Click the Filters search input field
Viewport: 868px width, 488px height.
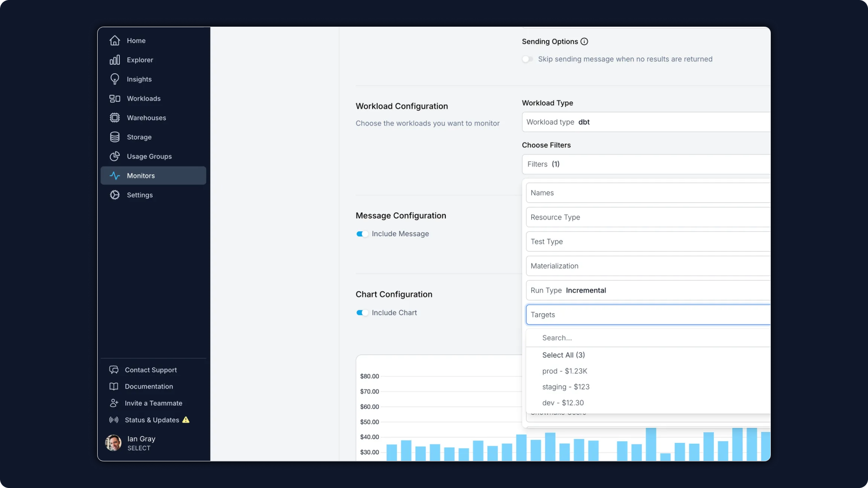[x=647, y=338]
